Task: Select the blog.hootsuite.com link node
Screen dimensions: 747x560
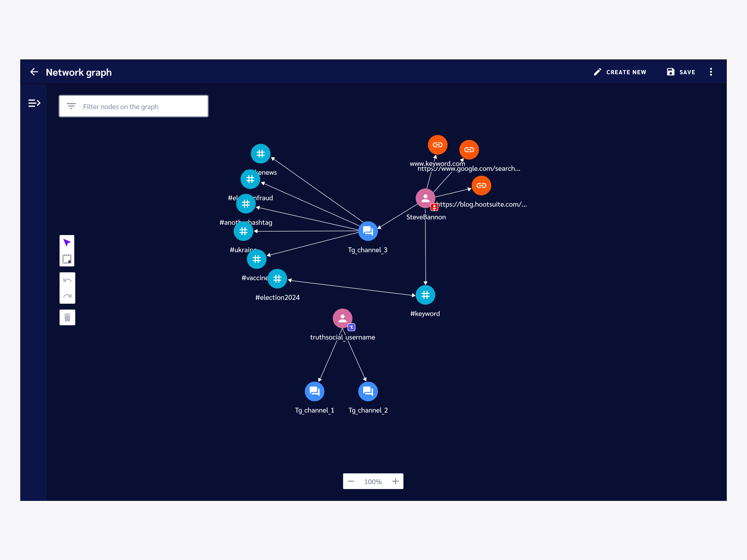Action: coord(481,186)
